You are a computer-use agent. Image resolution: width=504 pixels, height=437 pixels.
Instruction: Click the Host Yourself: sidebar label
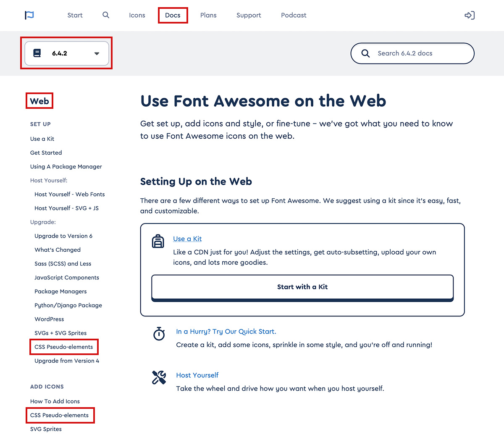(x=49, y=180)
